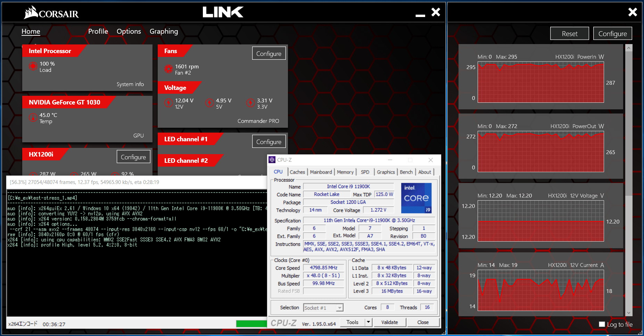Close the CPU-Z window with X
This screenshot has width=644, height=336.
pos(431,160)
